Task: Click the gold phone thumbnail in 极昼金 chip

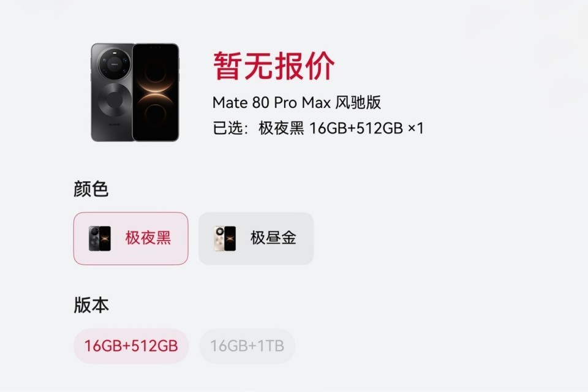Action: 225,239
